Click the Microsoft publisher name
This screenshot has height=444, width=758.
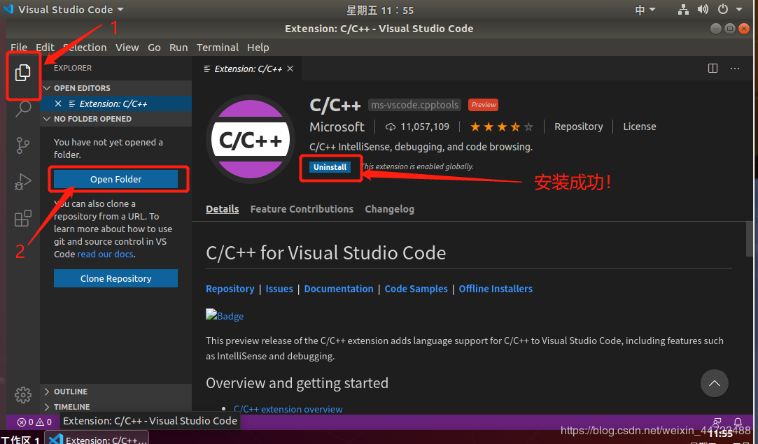pyautogui.click(x=337, y=127)
